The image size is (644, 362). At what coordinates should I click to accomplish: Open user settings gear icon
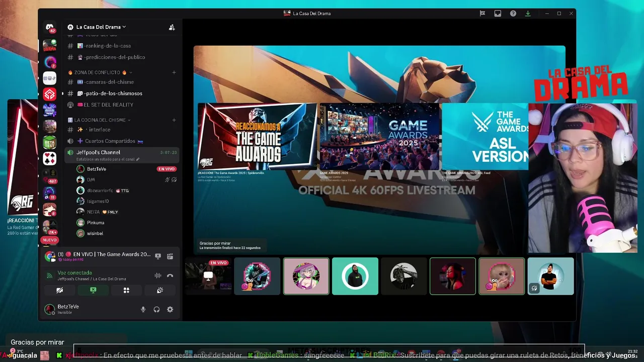coord(170,309)
